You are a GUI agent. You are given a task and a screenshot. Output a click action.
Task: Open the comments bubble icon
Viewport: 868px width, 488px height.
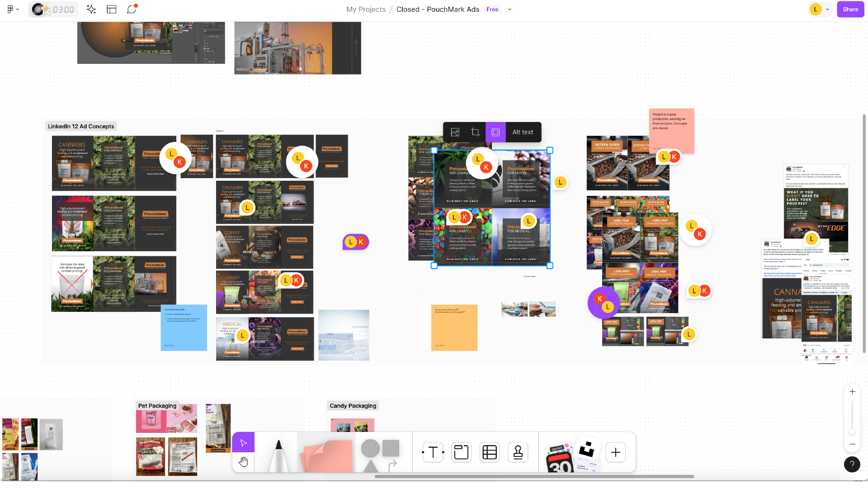pos(132,9)
